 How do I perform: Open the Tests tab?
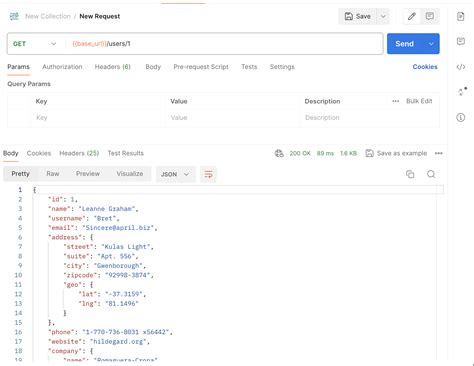coord(249,67)
